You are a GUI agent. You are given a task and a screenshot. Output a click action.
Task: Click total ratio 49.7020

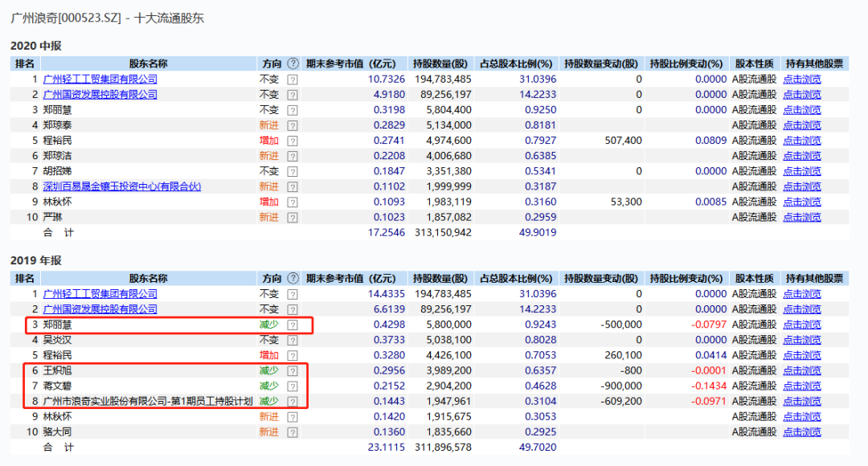tap(538, 448)
